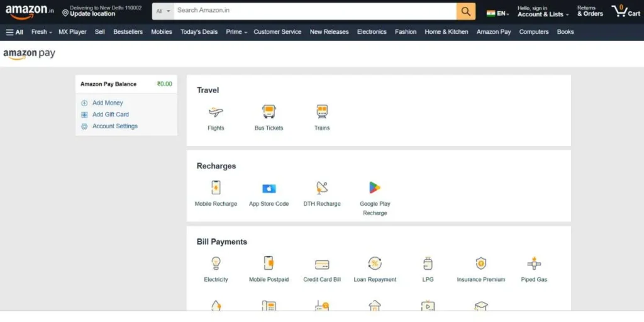Open Computers in navigation bar
644x322 pixels.
pyautogui.click(x=534, y=32)
